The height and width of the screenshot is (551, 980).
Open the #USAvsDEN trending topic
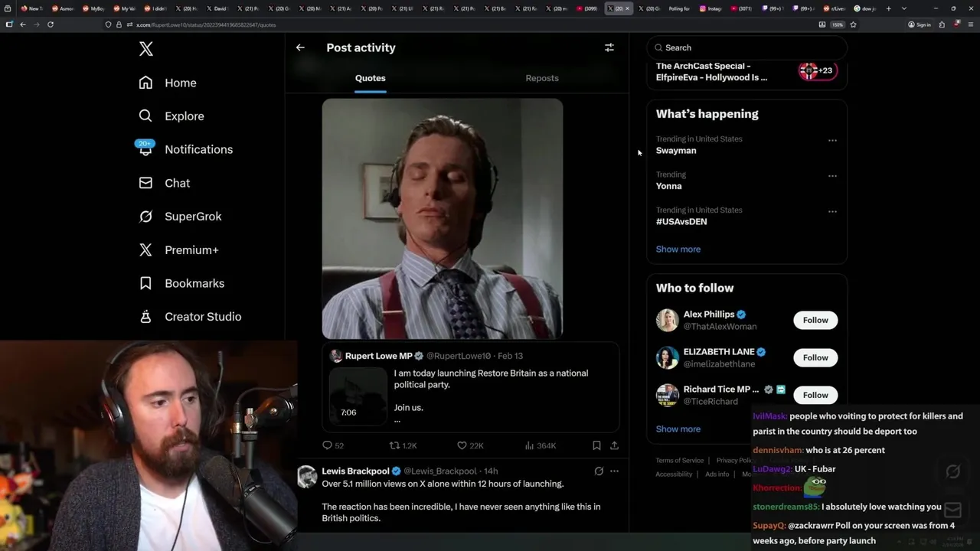point(681,222)
